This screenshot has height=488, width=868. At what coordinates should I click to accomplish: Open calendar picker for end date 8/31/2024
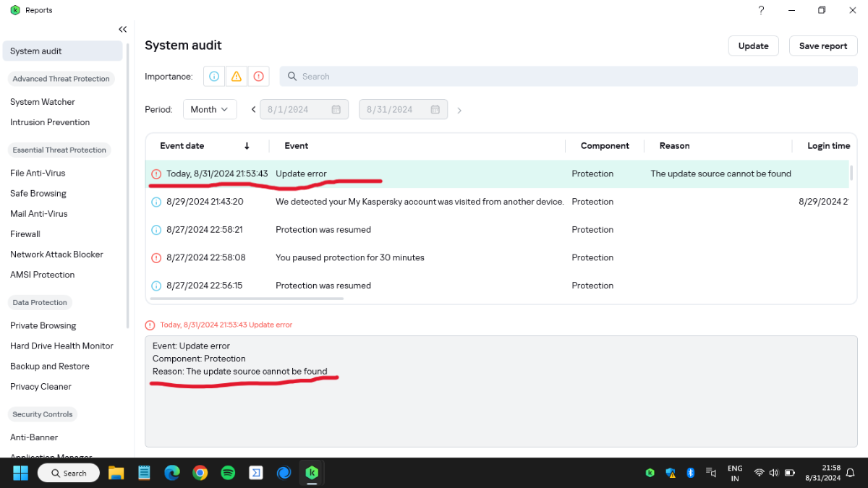click(435, 110)
